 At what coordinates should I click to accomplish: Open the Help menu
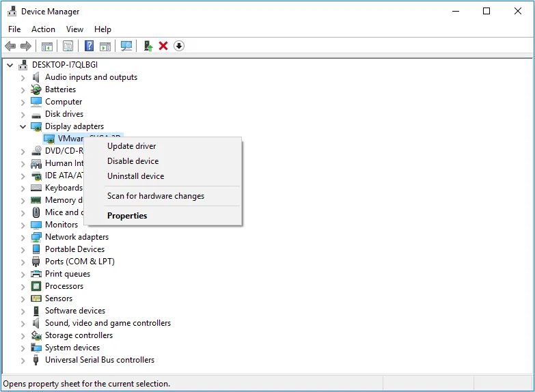click(x=102, y=29)
